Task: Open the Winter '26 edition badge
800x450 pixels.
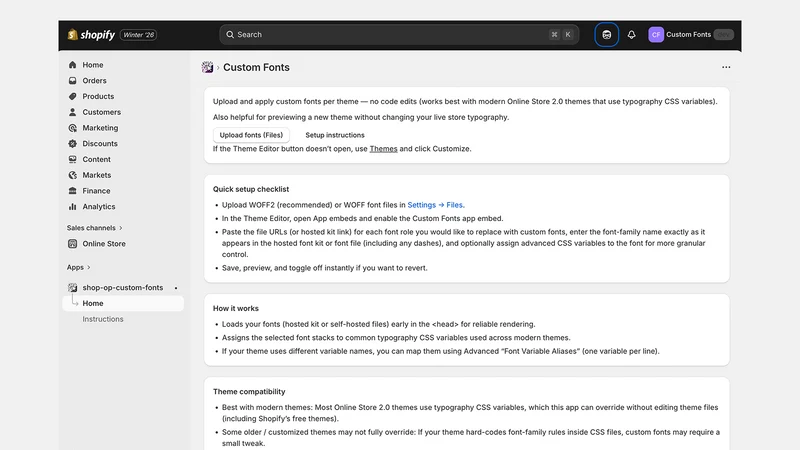Action: click(x=139, y=35)
